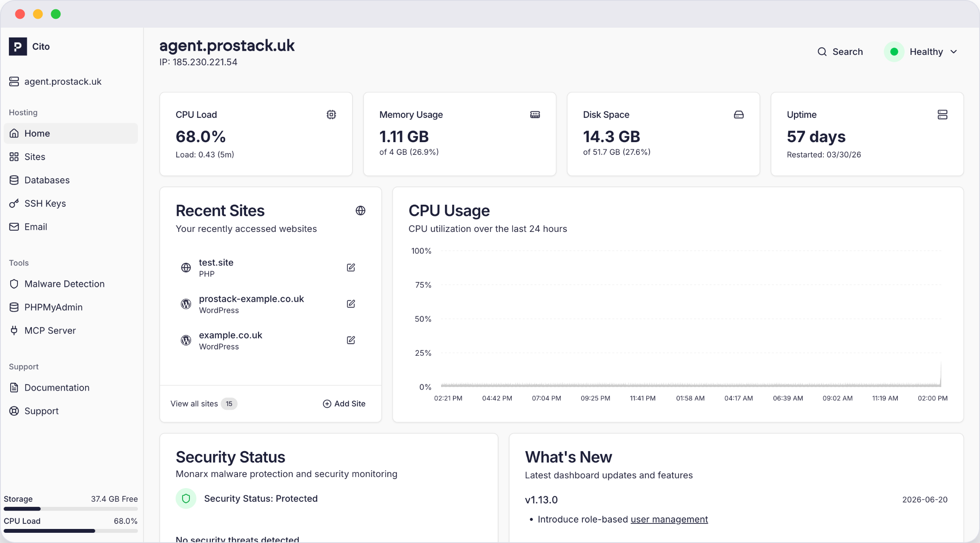This screenshot has height=543, width=980.
Task: Click the server icon on Uptime card
Action: [x=943, y=114]
